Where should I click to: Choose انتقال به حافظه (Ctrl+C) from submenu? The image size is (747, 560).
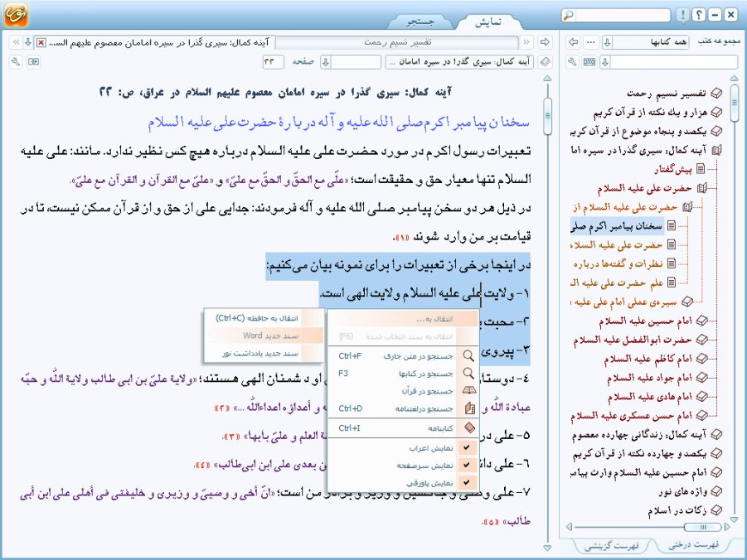tap(264, 318)
